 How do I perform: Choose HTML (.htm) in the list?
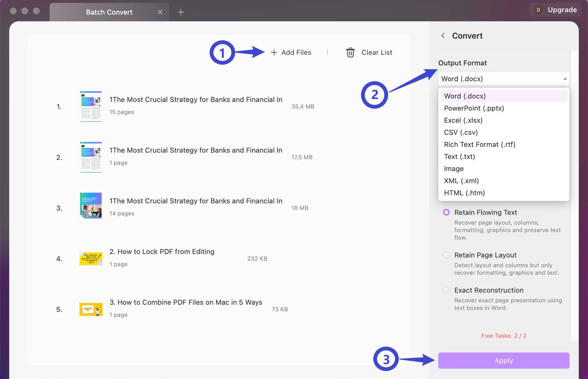(x=464, y=193)
